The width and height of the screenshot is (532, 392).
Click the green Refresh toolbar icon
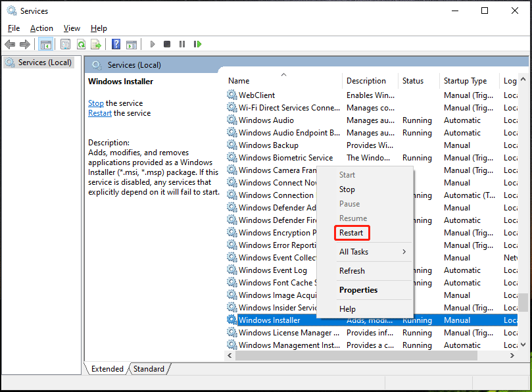click(81, 44)
